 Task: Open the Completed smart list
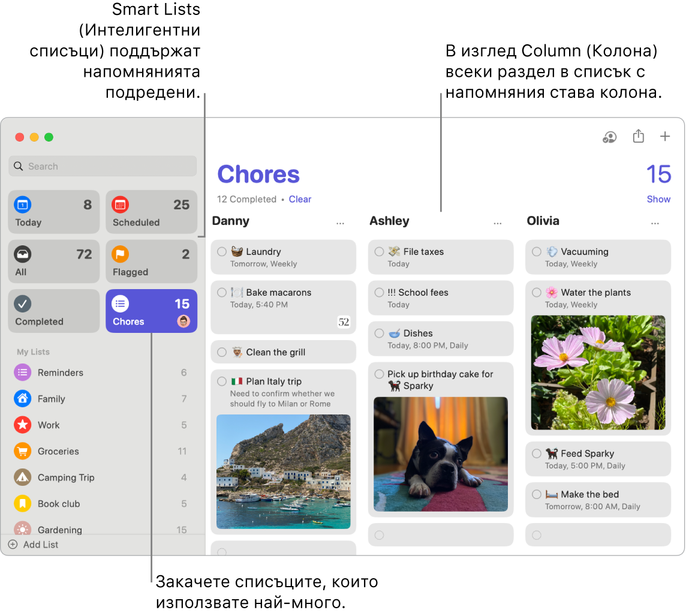tap(54, 311)
